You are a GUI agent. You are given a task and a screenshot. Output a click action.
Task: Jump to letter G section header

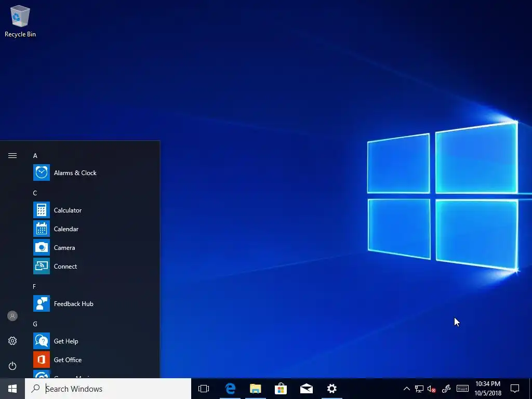[35, 324]
